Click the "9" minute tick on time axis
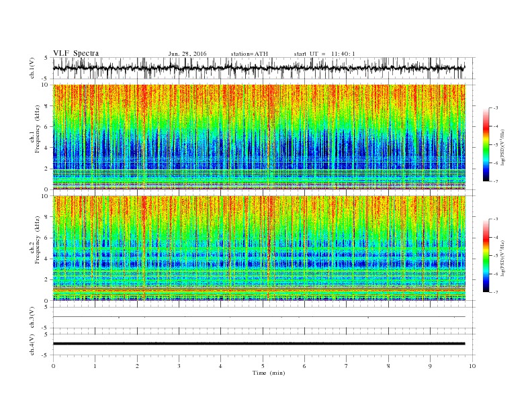The width and height of the screenshot is (532, 411). [x=430, y=366]
